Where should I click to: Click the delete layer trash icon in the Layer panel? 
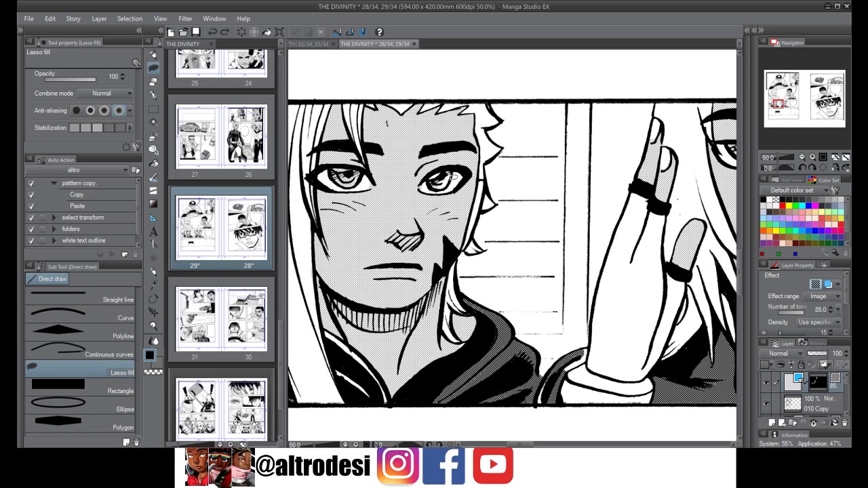tap(845, 422)
